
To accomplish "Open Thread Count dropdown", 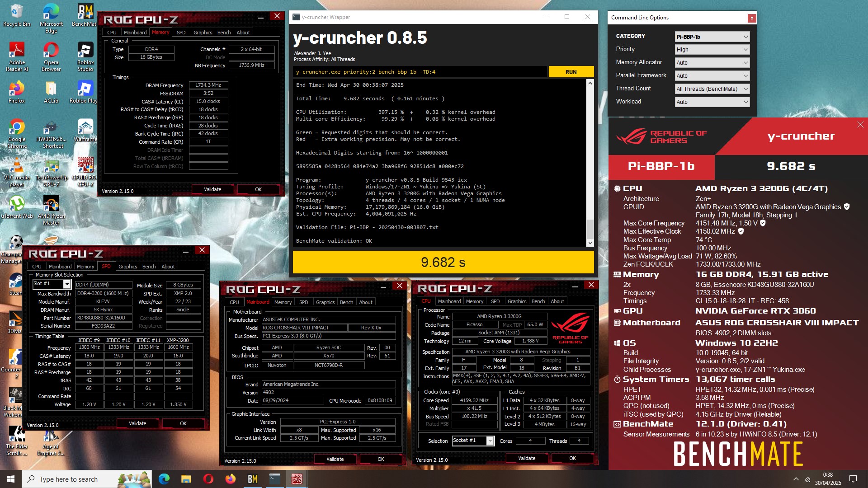I will [x=712, y=89].
